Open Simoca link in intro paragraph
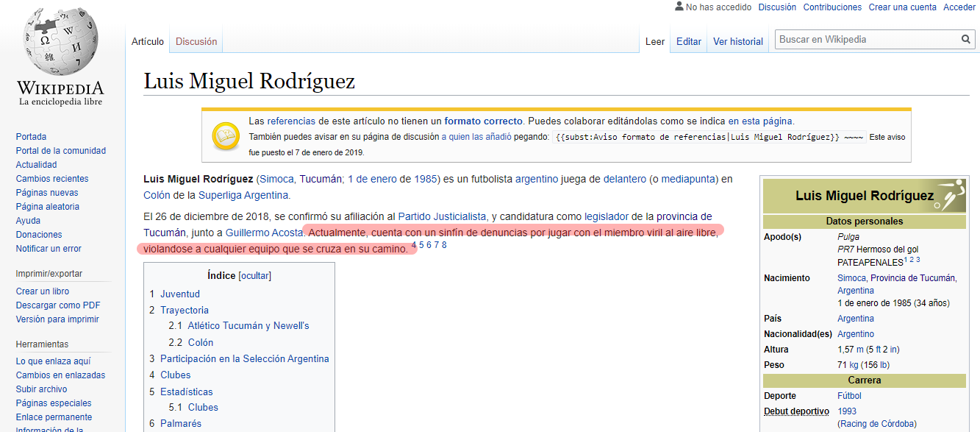 click(x=277, y=179)
